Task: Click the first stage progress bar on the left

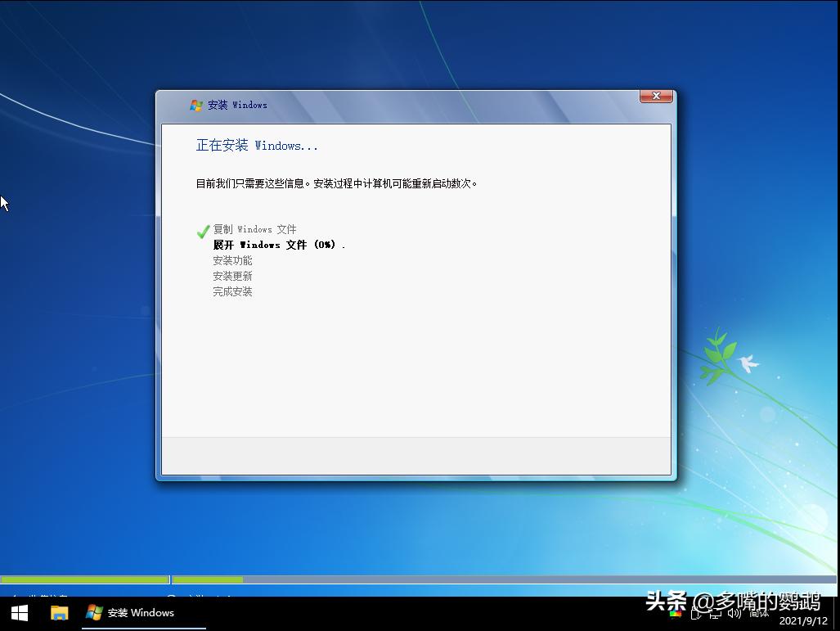Action: pos(84,579)
